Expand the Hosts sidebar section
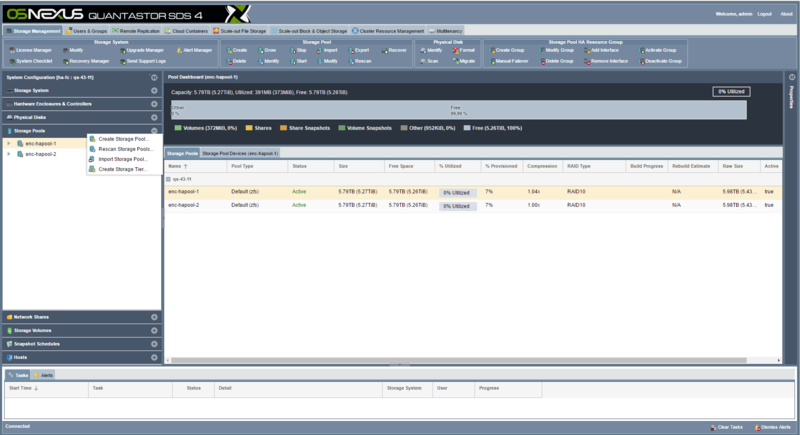The image size is (800, 435). (x=154, y=357)
